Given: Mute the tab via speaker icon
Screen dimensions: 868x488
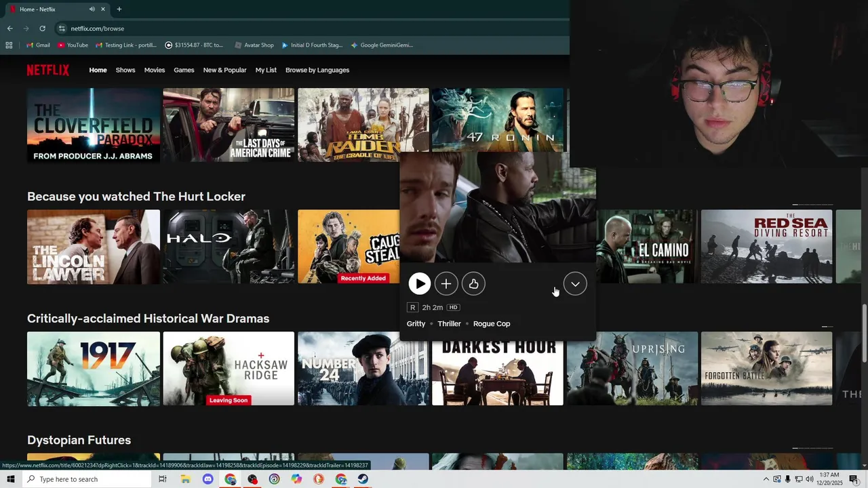Looking at the screenshot, I should [92, 9].
